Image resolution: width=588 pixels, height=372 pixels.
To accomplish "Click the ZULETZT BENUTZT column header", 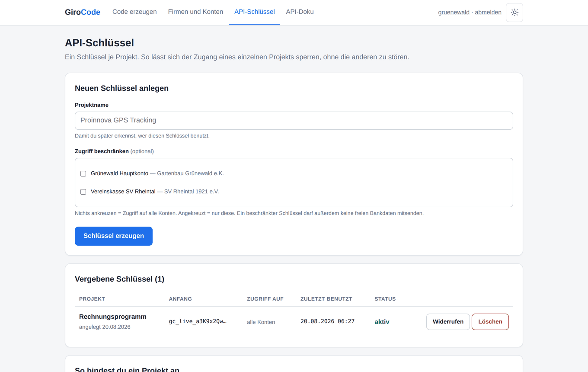I will point(326,299).
